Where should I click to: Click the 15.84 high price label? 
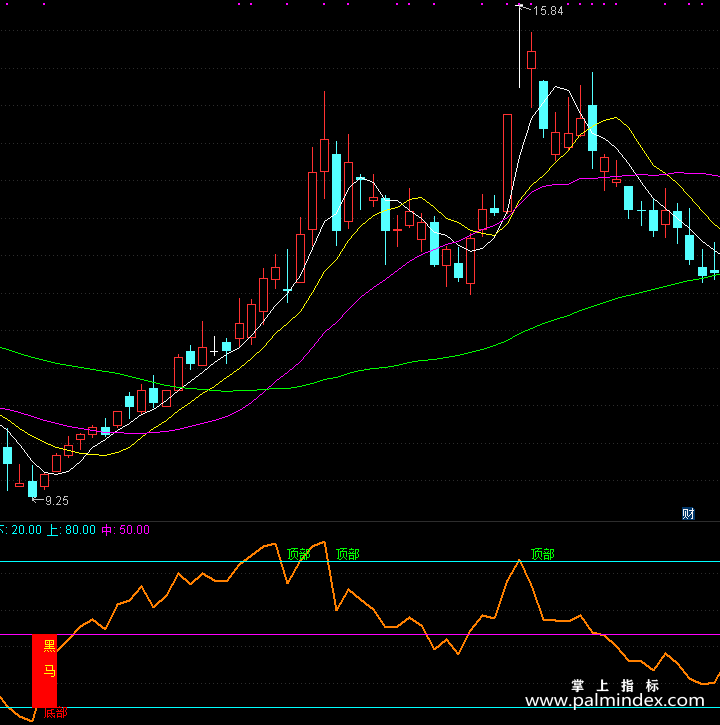point(548,11)
